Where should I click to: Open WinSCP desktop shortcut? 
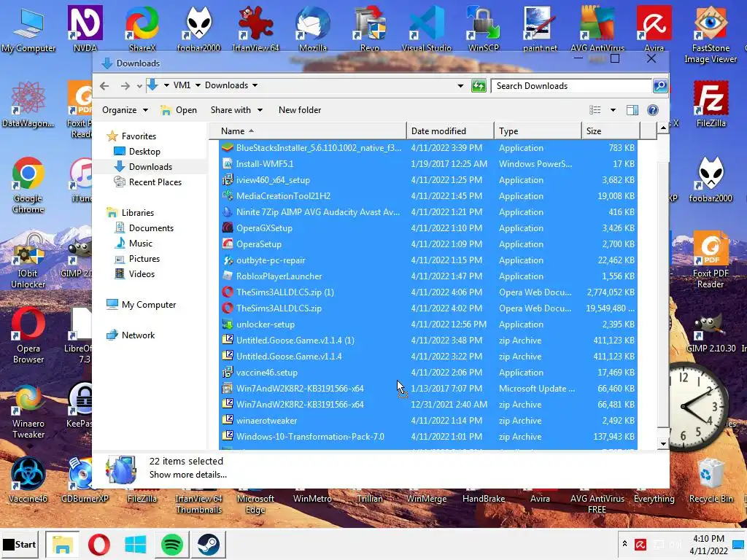[483, 28]
